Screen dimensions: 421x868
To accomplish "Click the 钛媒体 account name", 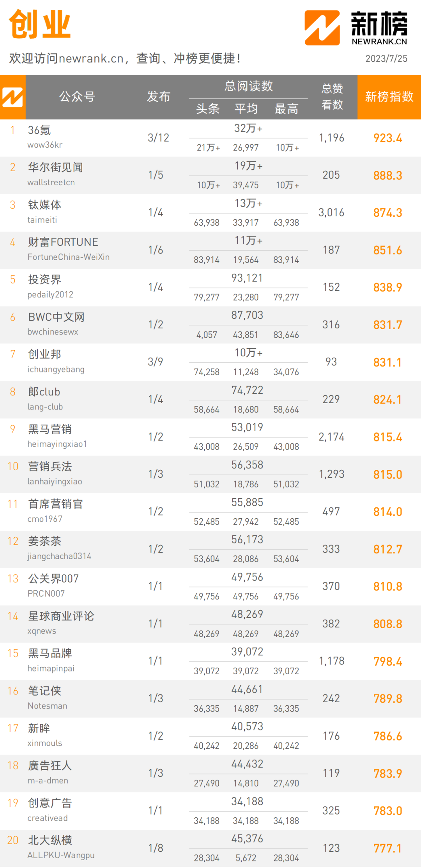I will click(45, 205).
